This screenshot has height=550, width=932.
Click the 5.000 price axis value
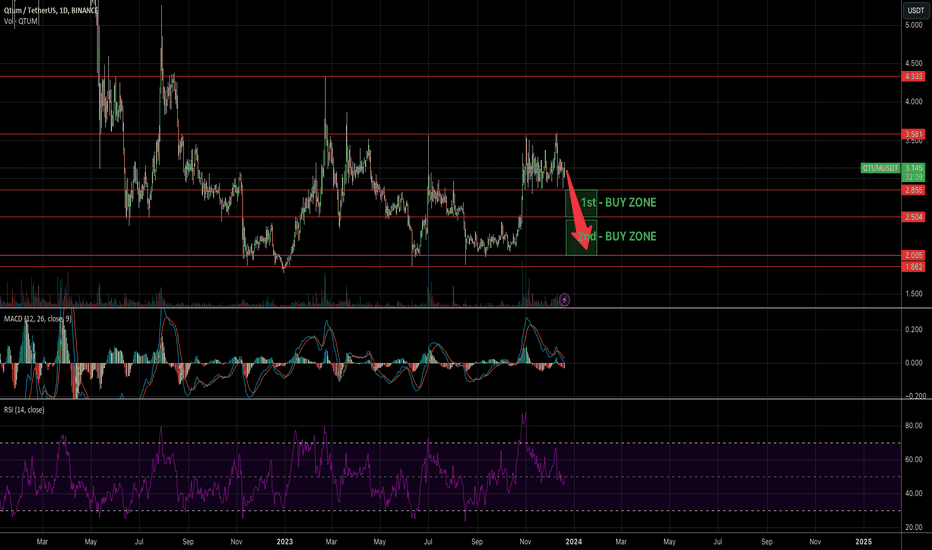914,25
